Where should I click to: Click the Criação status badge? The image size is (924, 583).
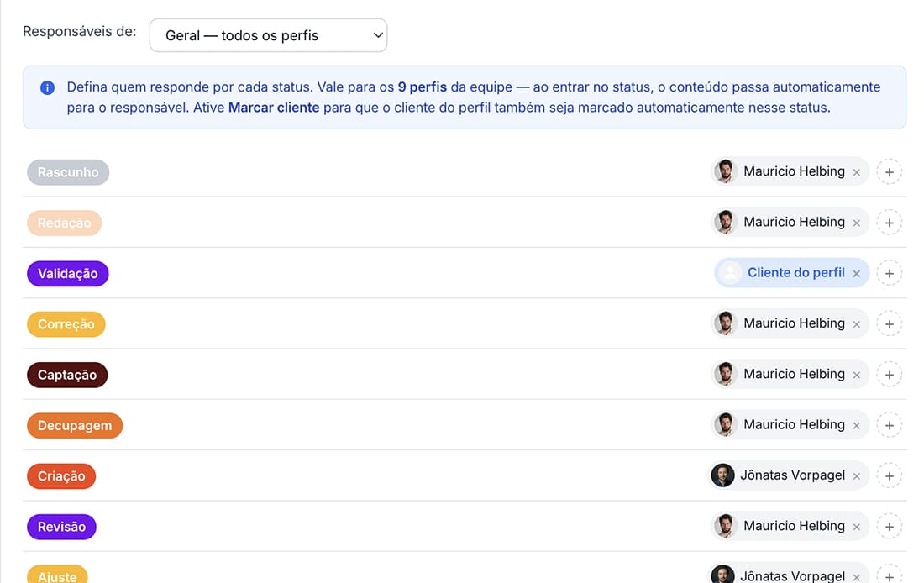61,476
